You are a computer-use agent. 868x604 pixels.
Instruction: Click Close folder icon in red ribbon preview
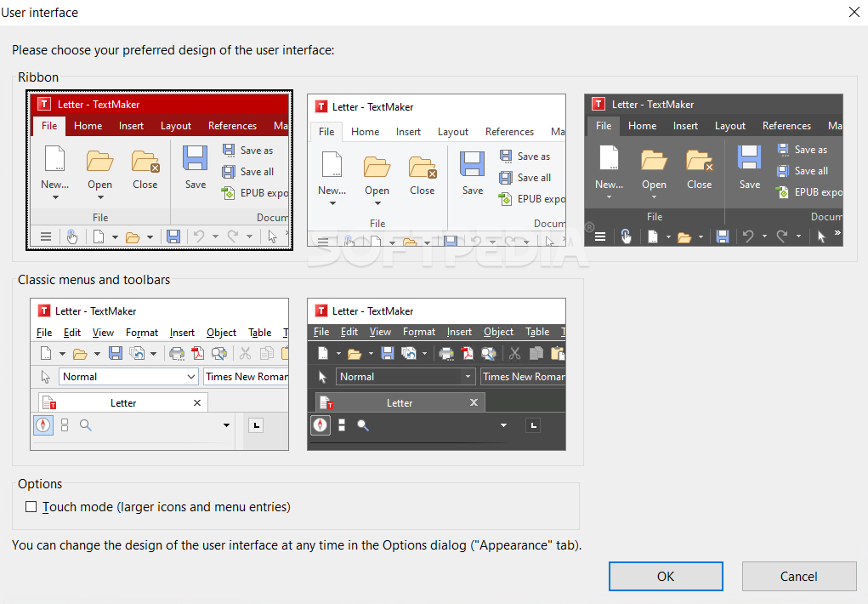click(x=145, y=162)
